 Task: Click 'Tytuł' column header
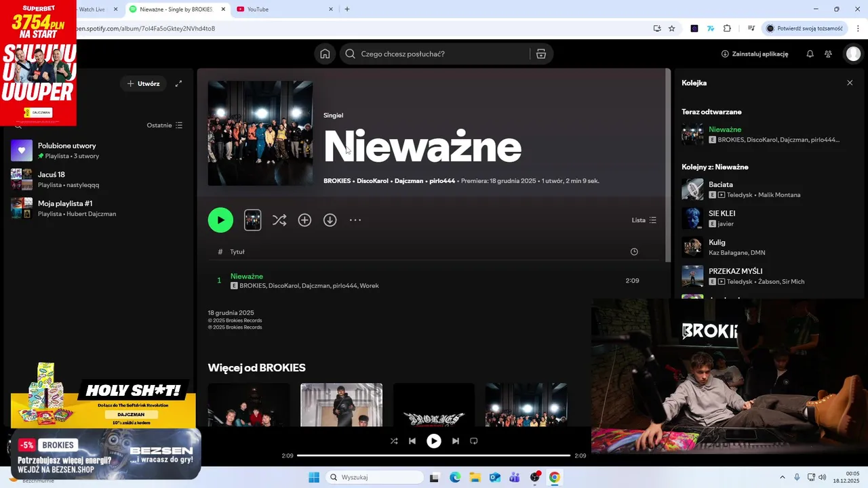click(237, 251)
